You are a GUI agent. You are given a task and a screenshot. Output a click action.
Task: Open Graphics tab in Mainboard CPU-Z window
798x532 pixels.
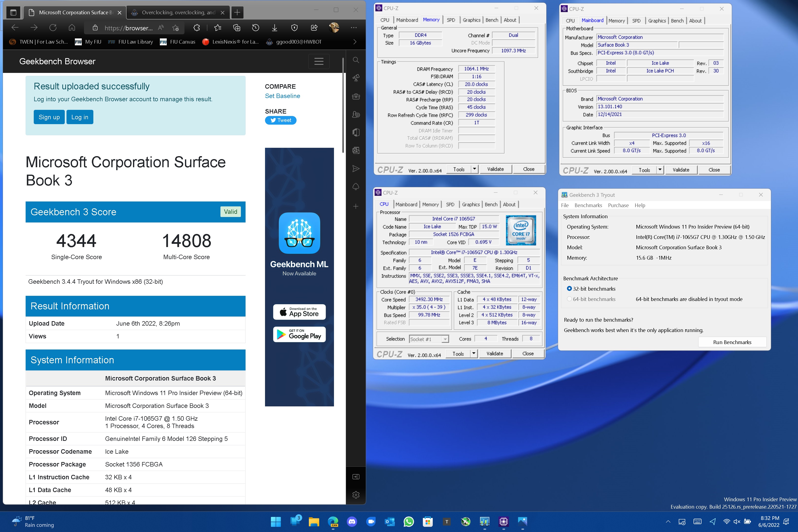pos(657,21)
